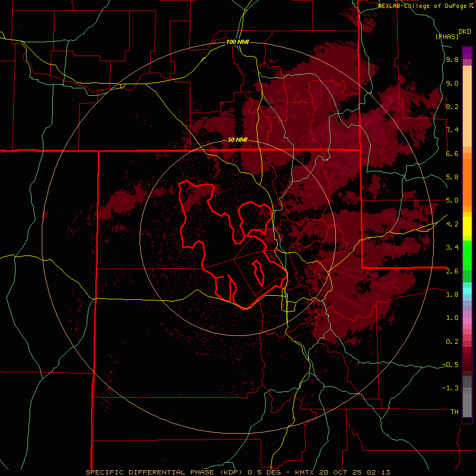This screenshot has height=476, width=476.
Task: Click the 02:13 timestamp in caption
Action: point(379,472)
